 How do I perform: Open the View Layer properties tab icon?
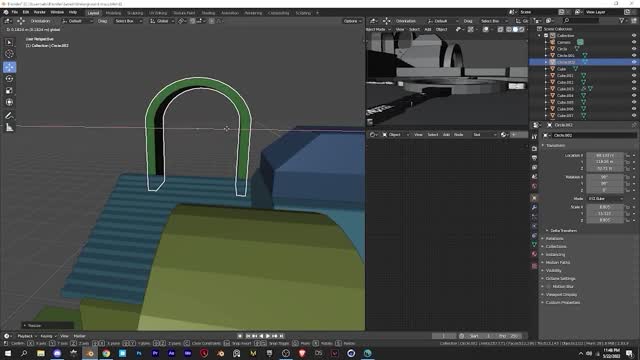(x=534, y=167)
